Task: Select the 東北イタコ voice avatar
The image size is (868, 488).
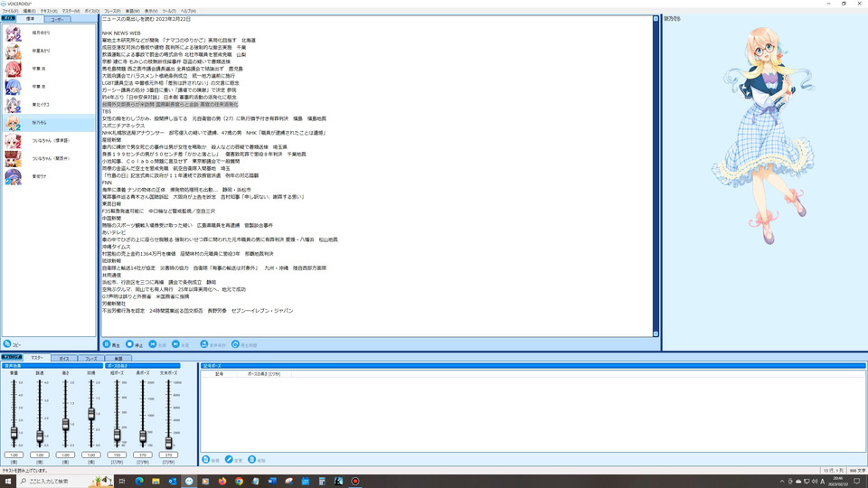Action: (14, 105)
